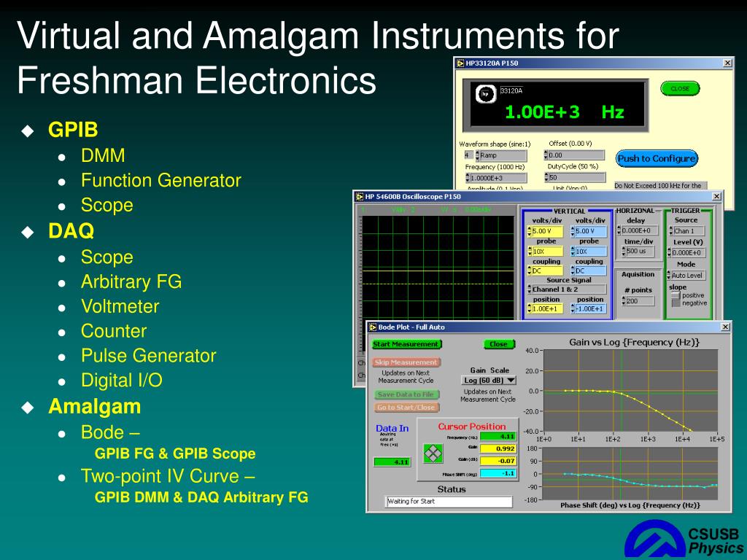Click the Gain vs Log Frequency plot
This screenshot has width=747, height=560.
tap(630, 391)
